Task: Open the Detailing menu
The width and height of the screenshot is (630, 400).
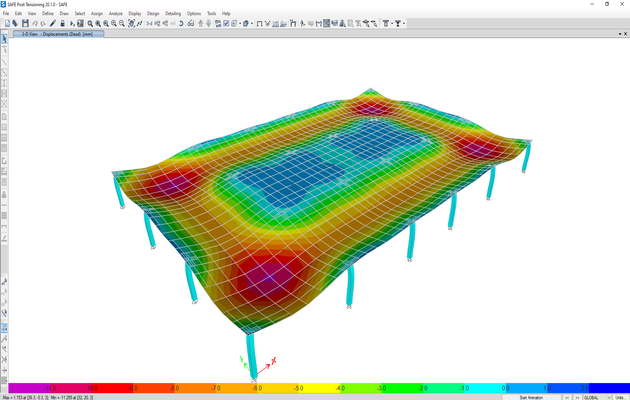Action: pos(173,14)
